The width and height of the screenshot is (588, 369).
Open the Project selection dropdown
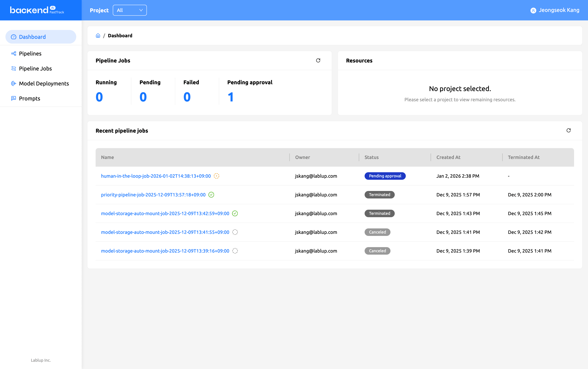pyautogui.click(x=129, y=10)
